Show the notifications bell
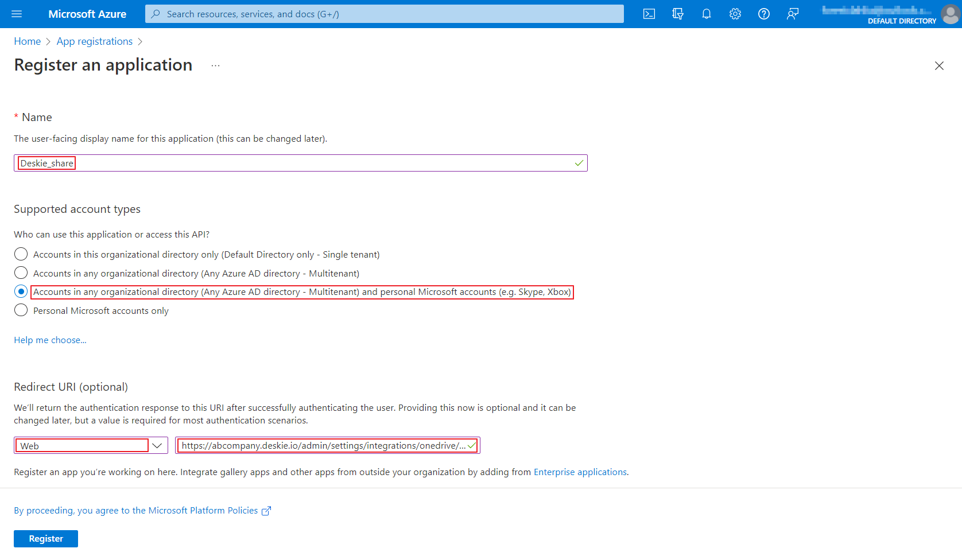Screen dimensions: 962x560 [707, 14]
